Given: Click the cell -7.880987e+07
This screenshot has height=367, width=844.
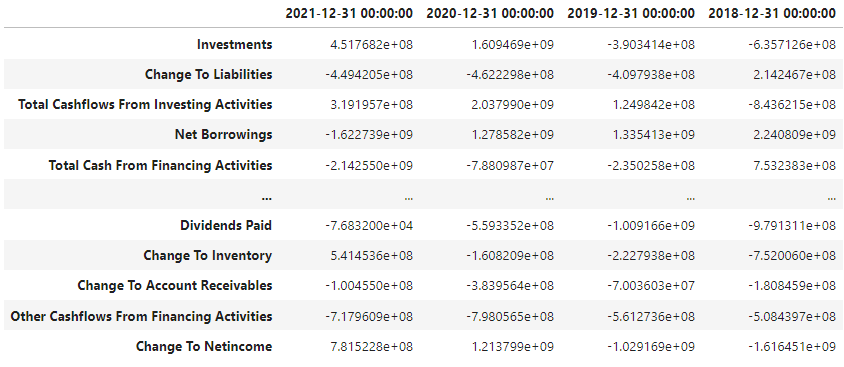Looking at the screenshot, I should (x=510, y=165).
